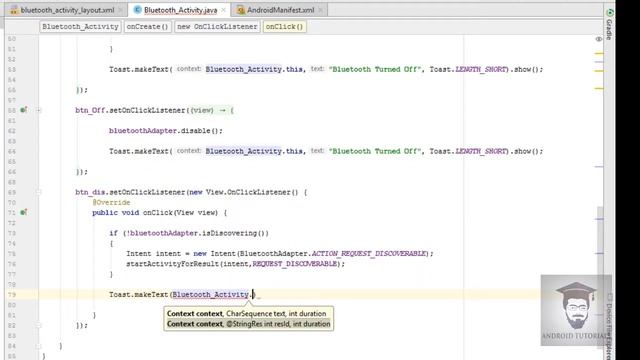This screenshot has height=360, width=640.
Task: Switch to bluetooth_activity_layout.xml tab
Action: coord(67,10)
